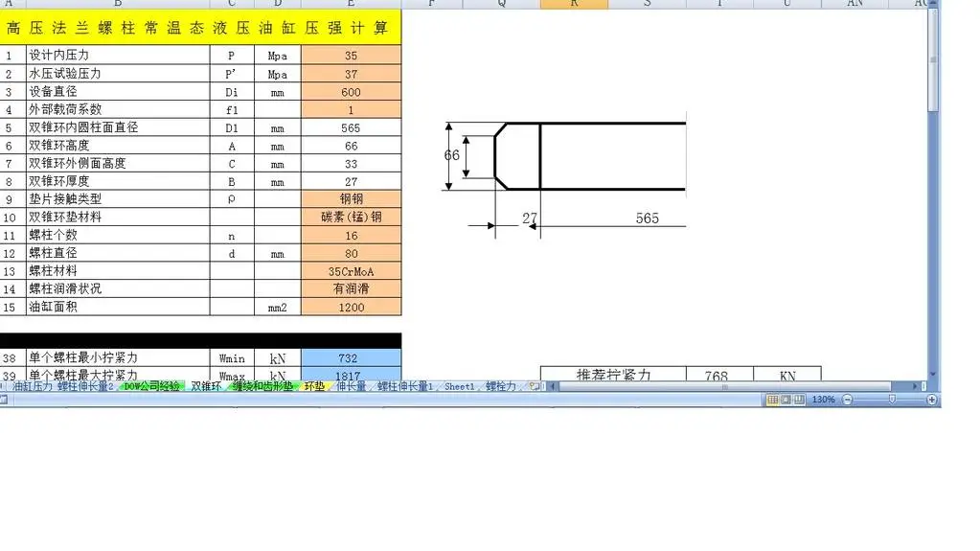Click the zoom out minus button
Viewport: 980px width, 551px height.
tap(848, 399)
